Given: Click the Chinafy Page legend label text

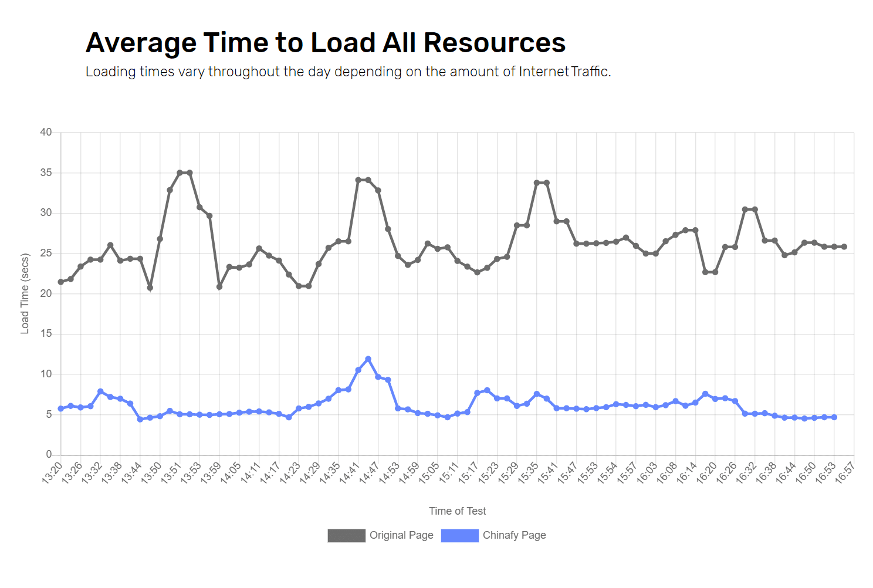Looking at the screenshot, I should 514,535.
